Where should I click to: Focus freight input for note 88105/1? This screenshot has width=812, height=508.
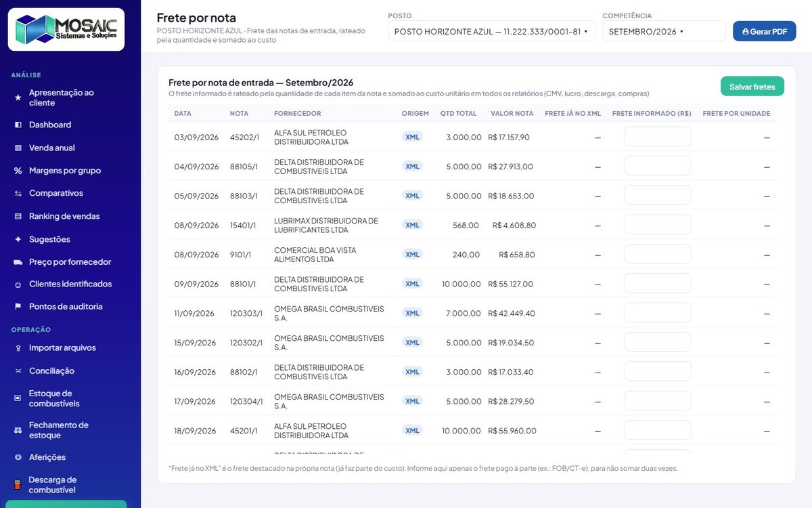tap(658, 166)
